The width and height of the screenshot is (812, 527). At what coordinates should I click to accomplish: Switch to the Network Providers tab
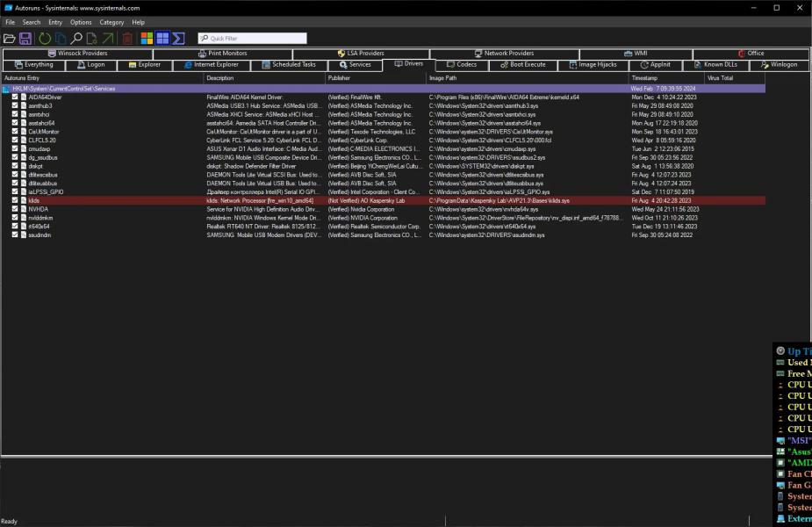click(x=505, y=54)
